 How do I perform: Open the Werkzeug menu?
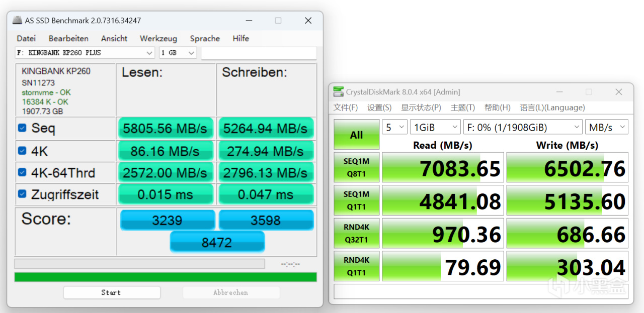(x=158, y=38)
